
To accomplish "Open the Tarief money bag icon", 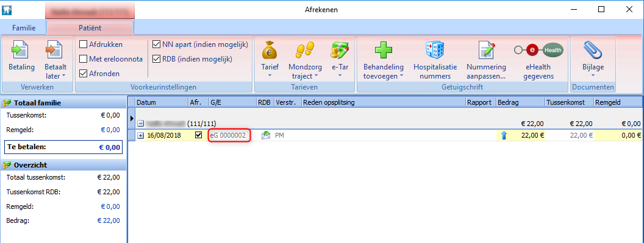I will click(270, 51).
